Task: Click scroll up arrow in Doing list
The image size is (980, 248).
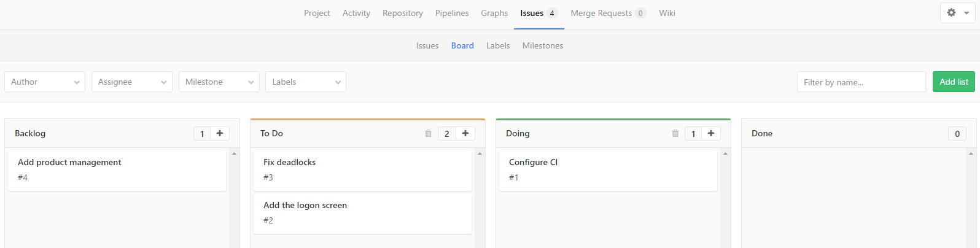Action: point(725,153)
